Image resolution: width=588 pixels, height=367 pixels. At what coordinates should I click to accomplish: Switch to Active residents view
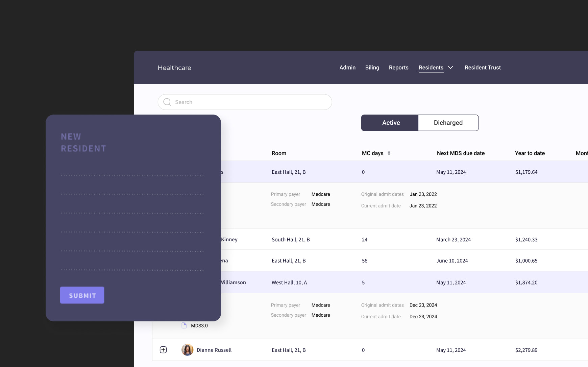(390, 123)
